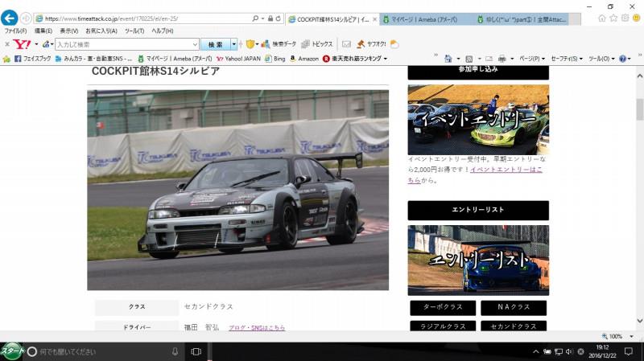Select セカンドクラス sidebar button
644x361 pixels.
514,326
